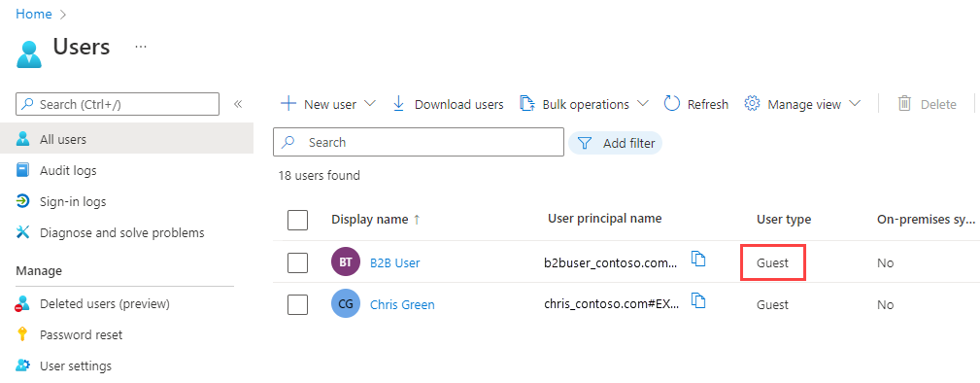Collapse the sidebar with double-chevron icon
Image resolution: width=980 pixels, height=383 pixels.
[x=238, y=104]
